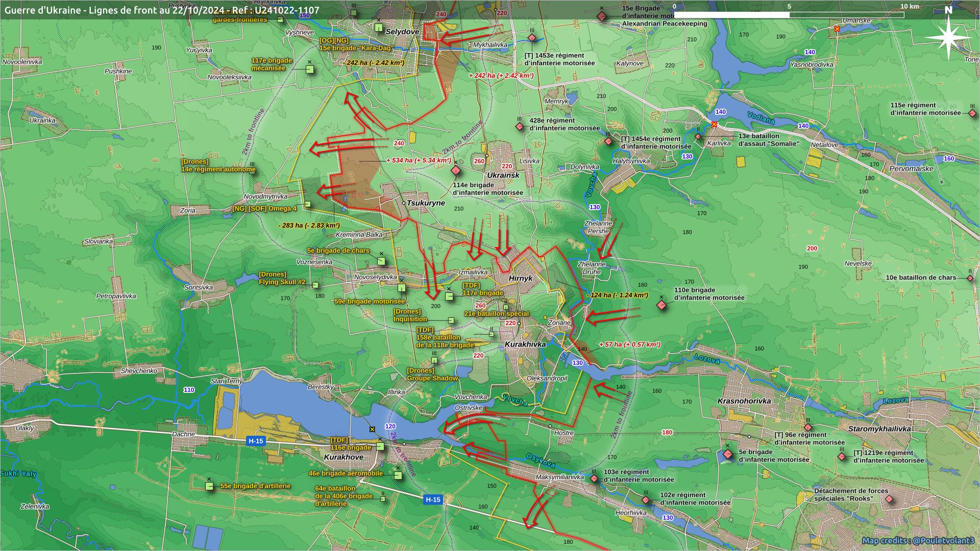Click the Kurakhove city label
The height and width of the screenshot is (551, 980).
tap(344, 457)
